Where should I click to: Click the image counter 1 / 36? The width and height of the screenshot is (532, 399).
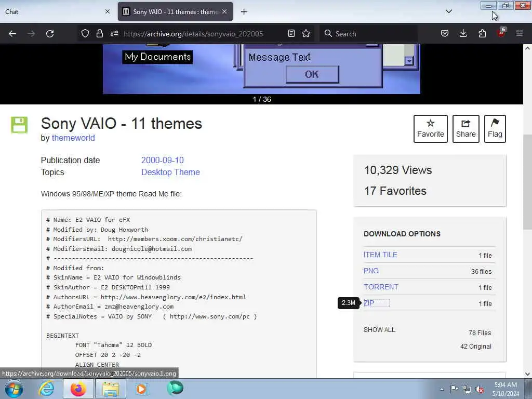(x=262, y=99)
